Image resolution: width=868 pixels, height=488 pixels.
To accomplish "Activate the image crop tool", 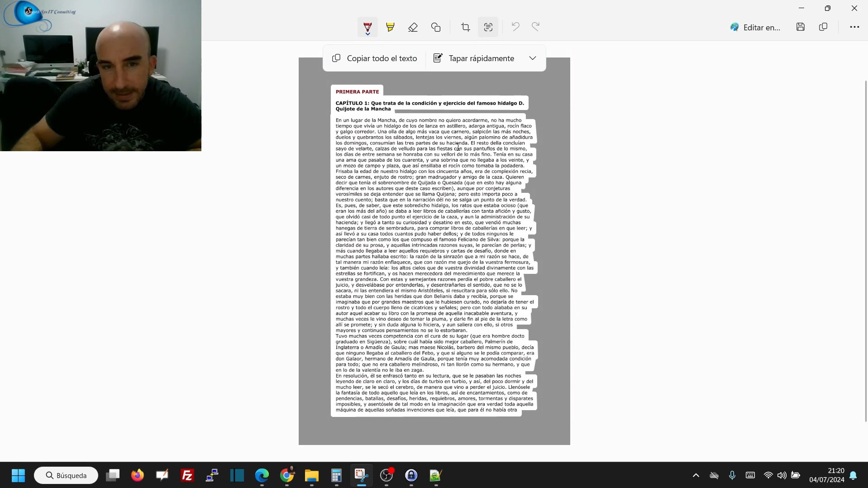I will 465,27.
